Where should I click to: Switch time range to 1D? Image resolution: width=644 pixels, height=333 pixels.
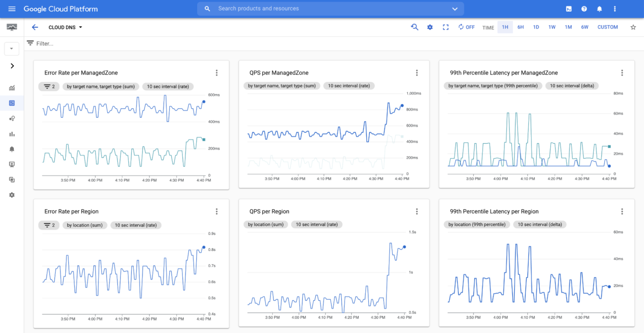click(x=536, y=27)
